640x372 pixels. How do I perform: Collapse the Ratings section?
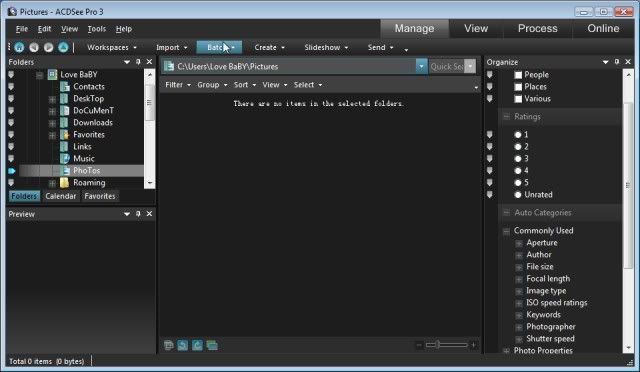[507, 117]
